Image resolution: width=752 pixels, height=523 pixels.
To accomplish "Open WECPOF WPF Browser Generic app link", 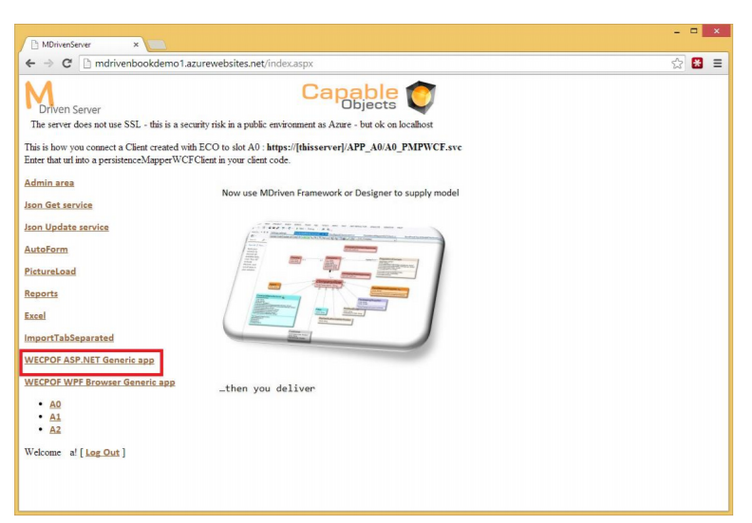I will click(x=100, y=382).
